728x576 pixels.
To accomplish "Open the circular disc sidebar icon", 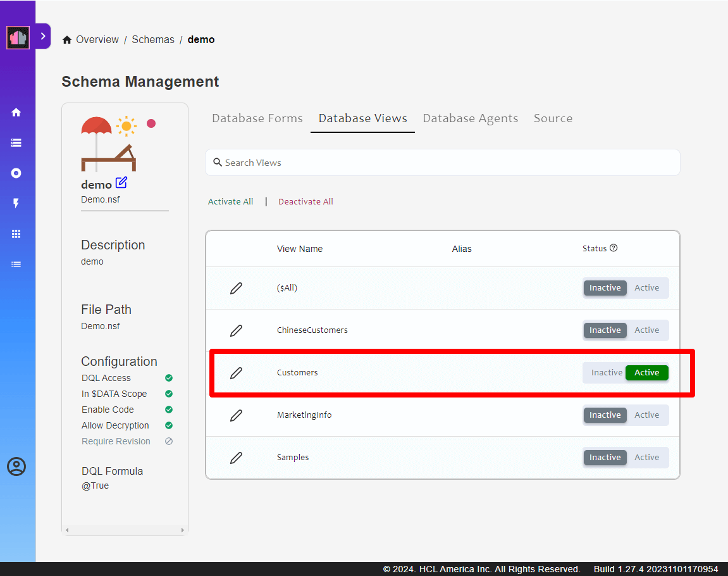I will 16,173.
